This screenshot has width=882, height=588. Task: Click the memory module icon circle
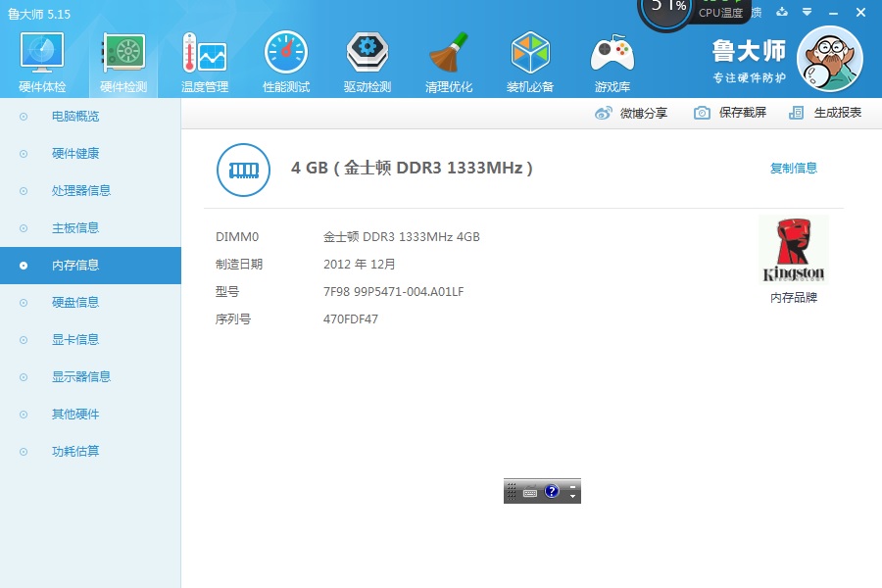pos(244,170)
